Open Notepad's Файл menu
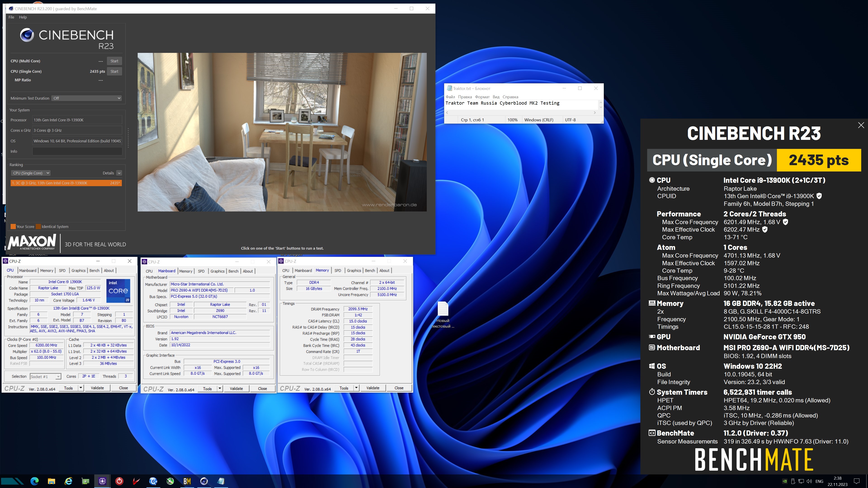 pos(450,97)
